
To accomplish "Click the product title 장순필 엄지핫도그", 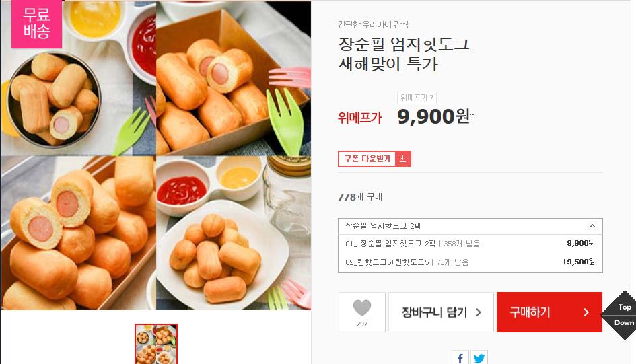I will click(404, 44).
